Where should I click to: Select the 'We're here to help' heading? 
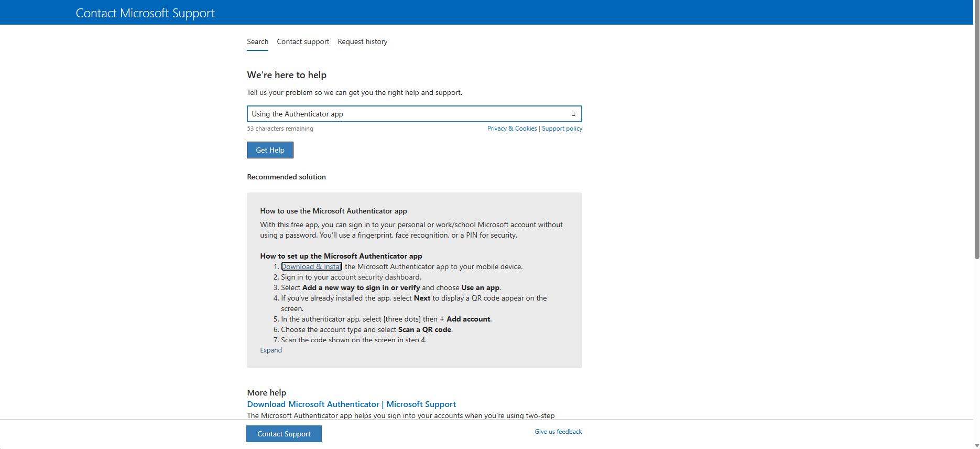[287, 75]
